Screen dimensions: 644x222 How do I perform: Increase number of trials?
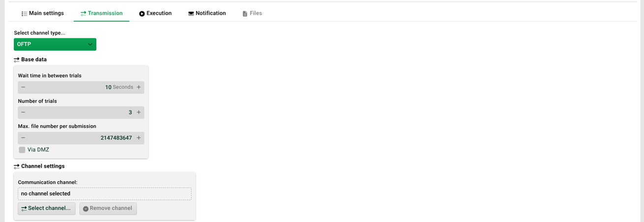139,112
